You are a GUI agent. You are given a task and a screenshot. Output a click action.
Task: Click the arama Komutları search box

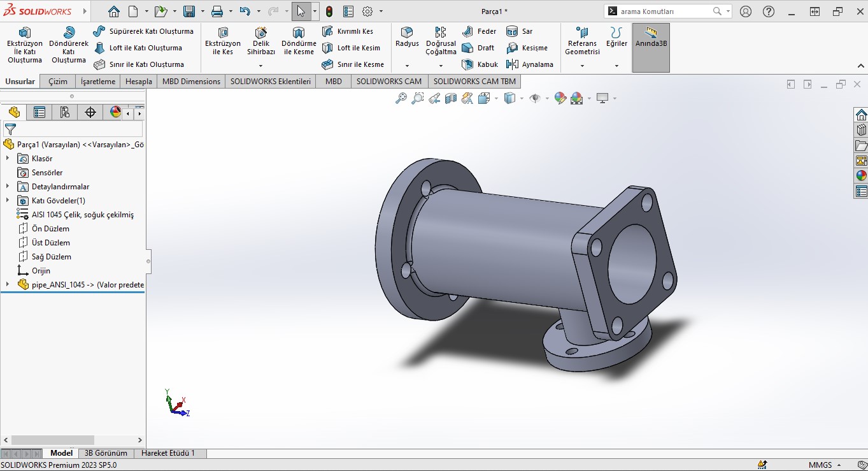click(x=667, y=11)
